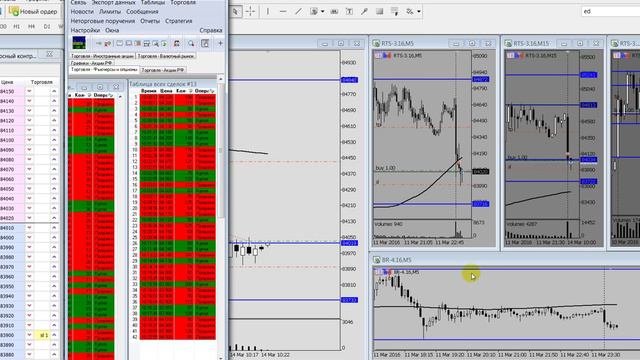Switch to Торговля - Иностранные акции tab

(102, 56)
